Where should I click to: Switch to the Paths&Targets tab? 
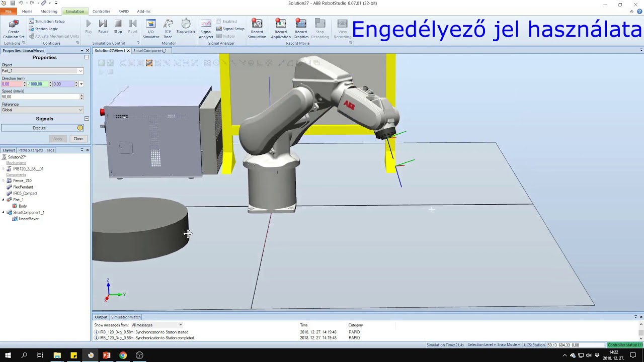point(31,150)
